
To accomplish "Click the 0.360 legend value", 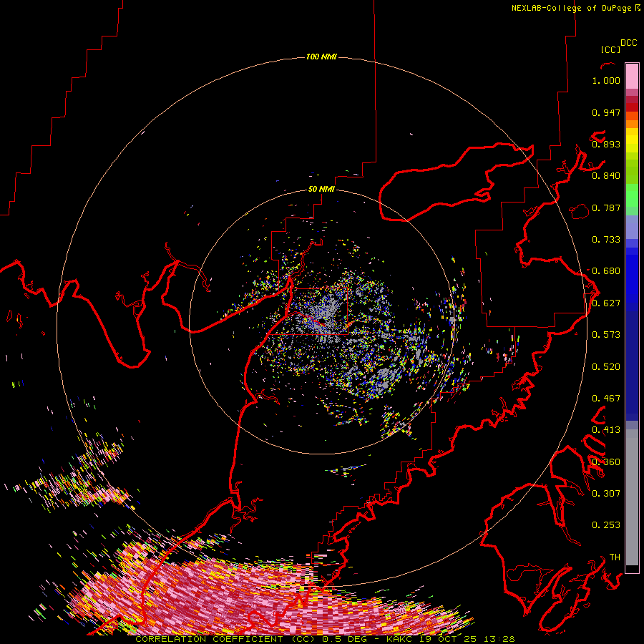I will (606, 462).
